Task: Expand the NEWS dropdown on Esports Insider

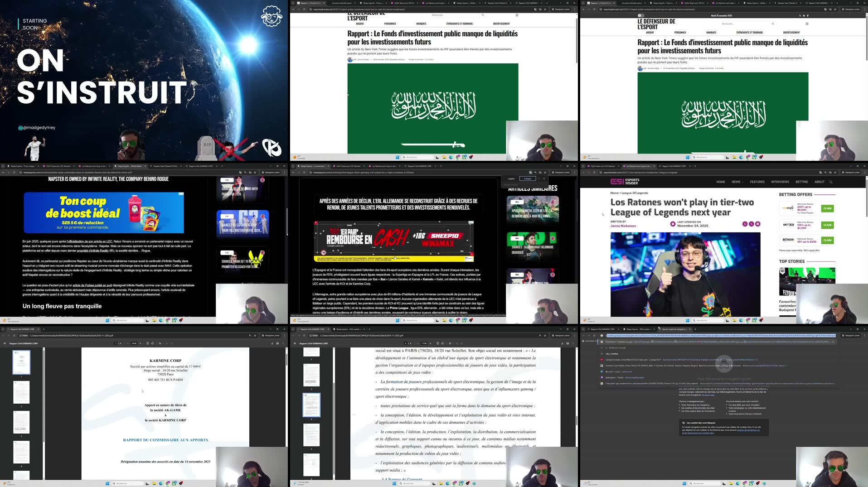Action: click(x=737, y=182)
